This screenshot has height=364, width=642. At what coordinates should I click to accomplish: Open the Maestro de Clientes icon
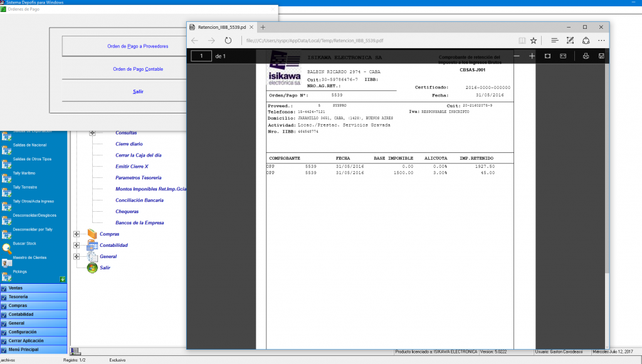coord(7,263)
